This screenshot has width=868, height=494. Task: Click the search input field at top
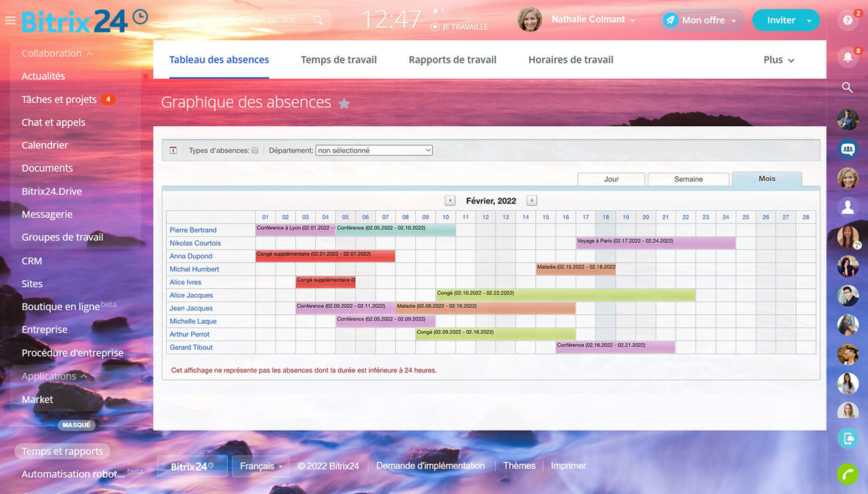click(x=267, y=20)
